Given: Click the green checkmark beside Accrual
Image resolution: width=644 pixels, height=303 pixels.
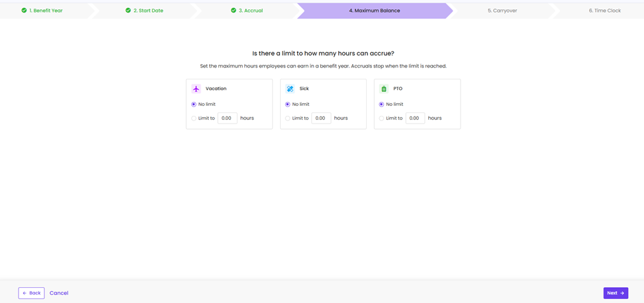Looking at the screenshot, I should pyautogui.click(x=234, y=11).
